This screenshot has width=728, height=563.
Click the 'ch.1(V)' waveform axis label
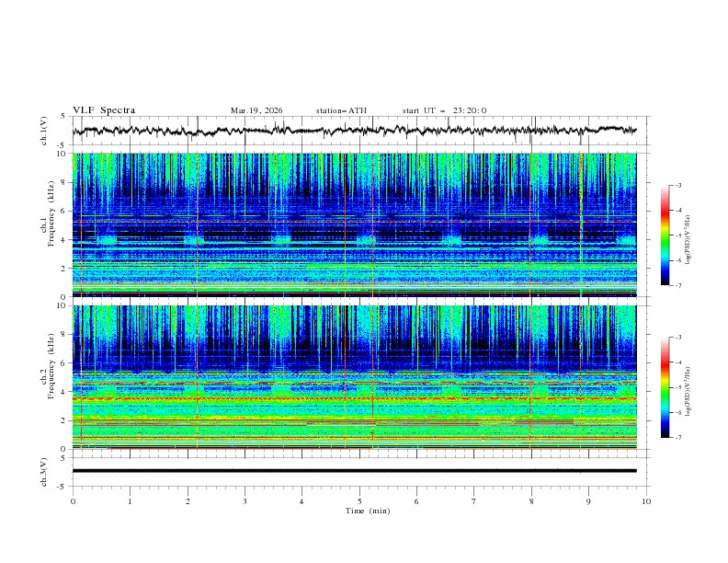(44, 131)
